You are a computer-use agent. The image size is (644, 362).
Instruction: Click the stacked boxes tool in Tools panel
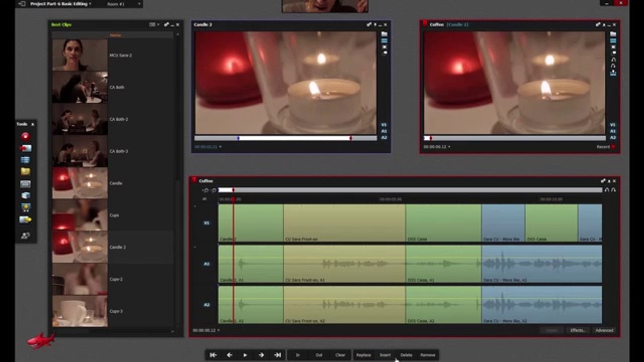pos(25,196)
